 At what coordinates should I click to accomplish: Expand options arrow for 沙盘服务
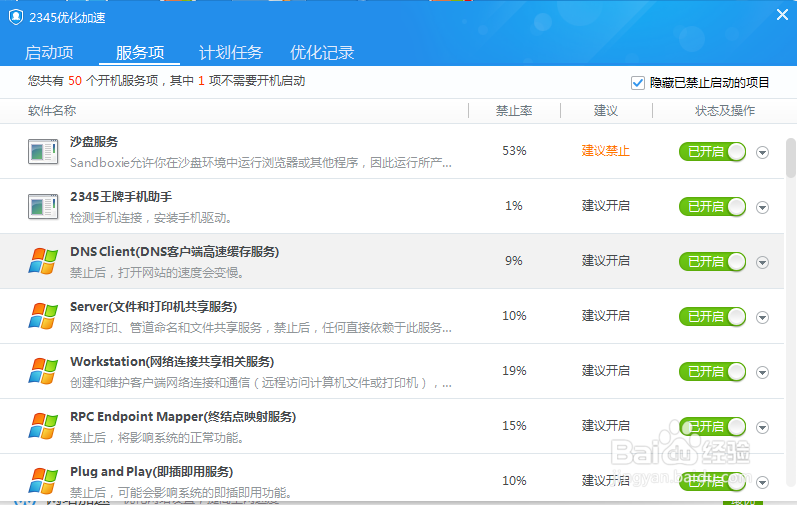(762, 152)
